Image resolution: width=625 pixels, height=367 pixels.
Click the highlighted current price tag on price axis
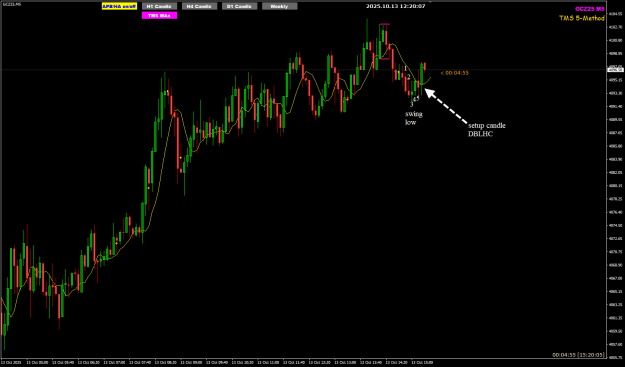(x=615, y=70)
